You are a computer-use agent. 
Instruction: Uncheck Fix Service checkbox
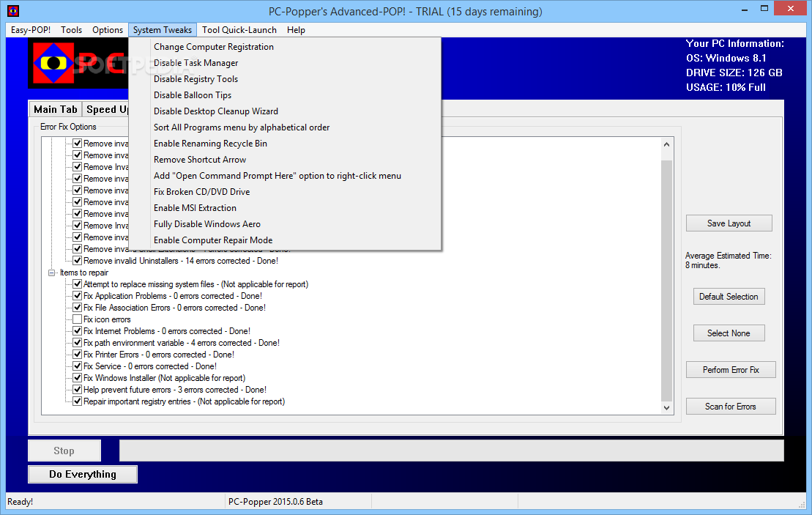tap(77, 366)
